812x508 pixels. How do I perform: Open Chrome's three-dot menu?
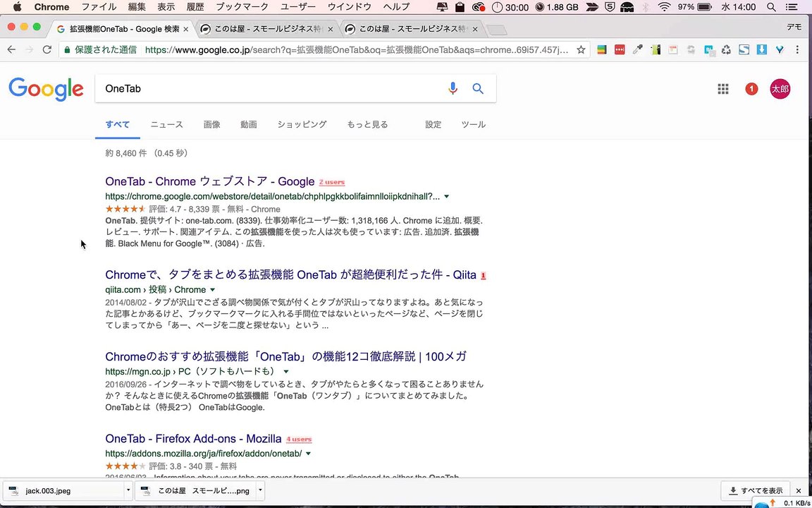(797, 50)
